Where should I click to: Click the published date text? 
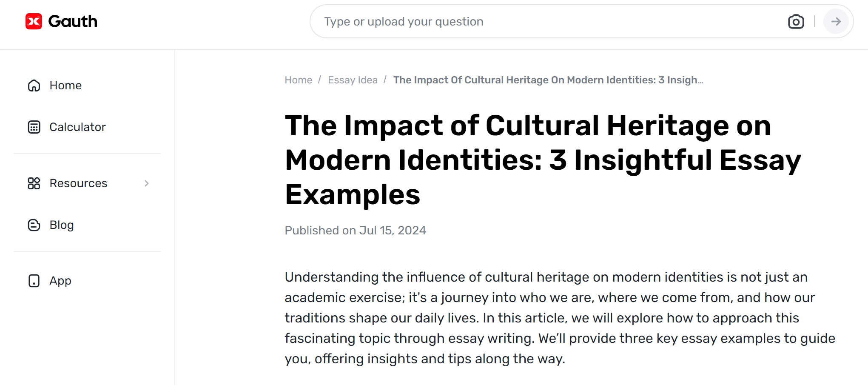(355, 230)
